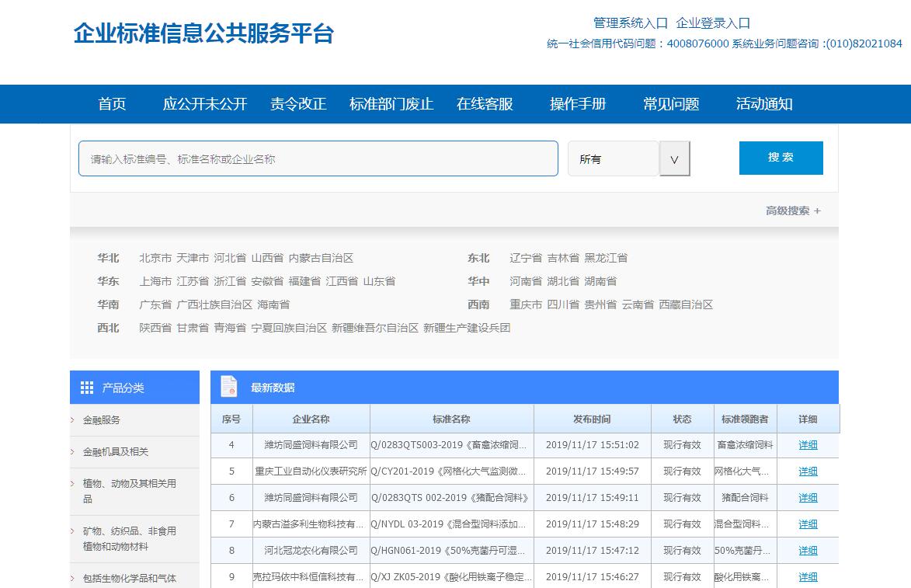Click the document icon beside 最新数据
This screenshot has height=588, width=911.
pos(228,387)
